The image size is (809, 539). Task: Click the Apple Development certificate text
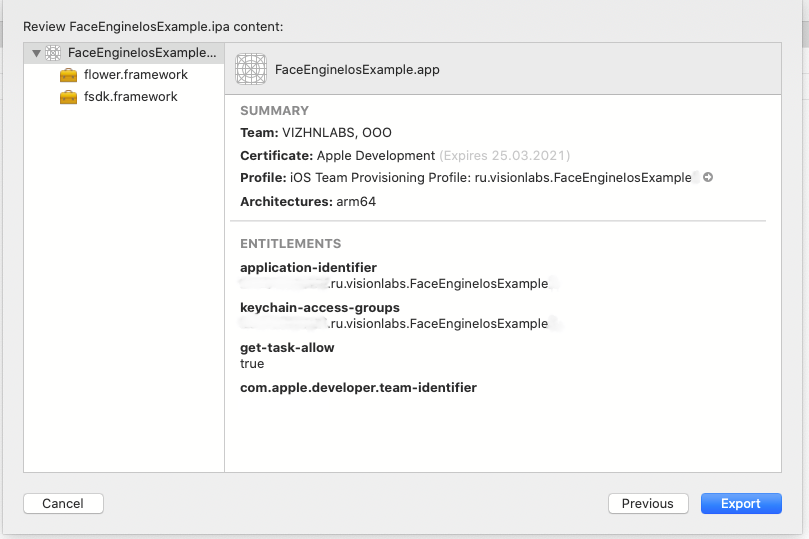[376, 156]
